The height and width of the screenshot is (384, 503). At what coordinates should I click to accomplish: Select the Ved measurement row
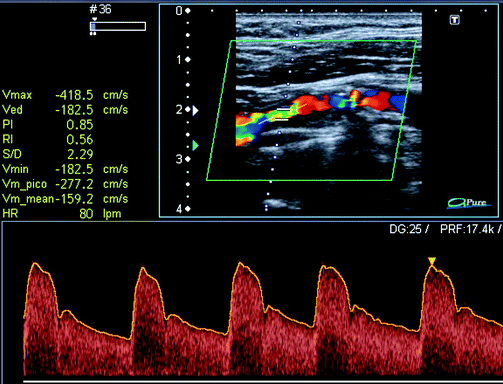click(x=65, y=110)
